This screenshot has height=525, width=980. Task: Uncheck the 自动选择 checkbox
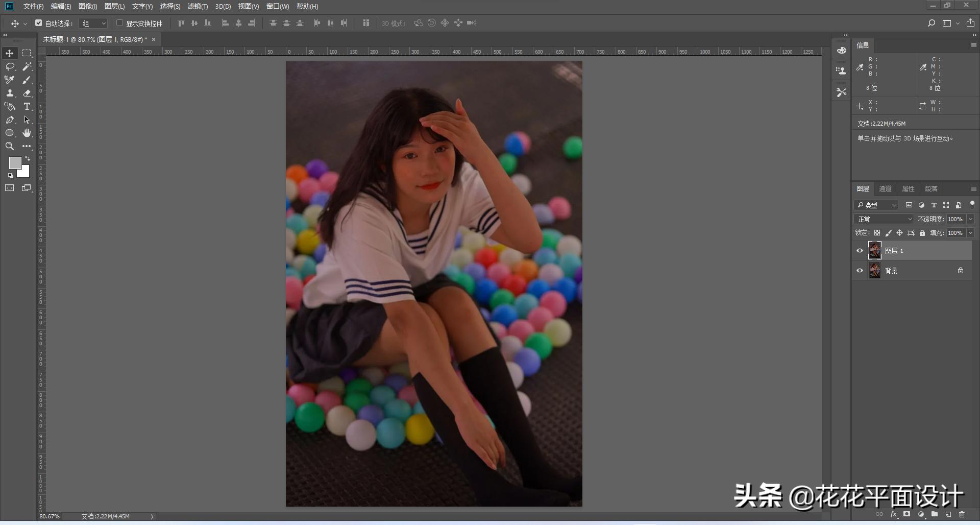[x=39, y=23]
